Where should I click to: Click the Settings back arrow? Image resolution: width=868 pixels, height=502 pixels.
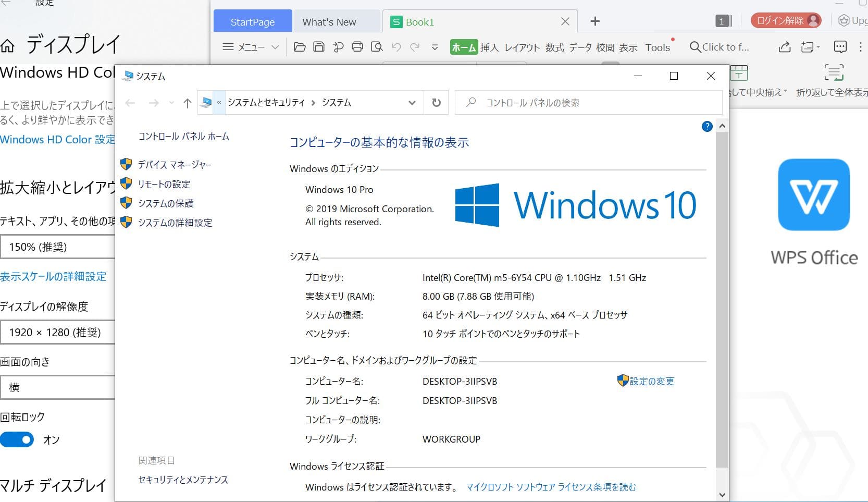pos(6,3)
